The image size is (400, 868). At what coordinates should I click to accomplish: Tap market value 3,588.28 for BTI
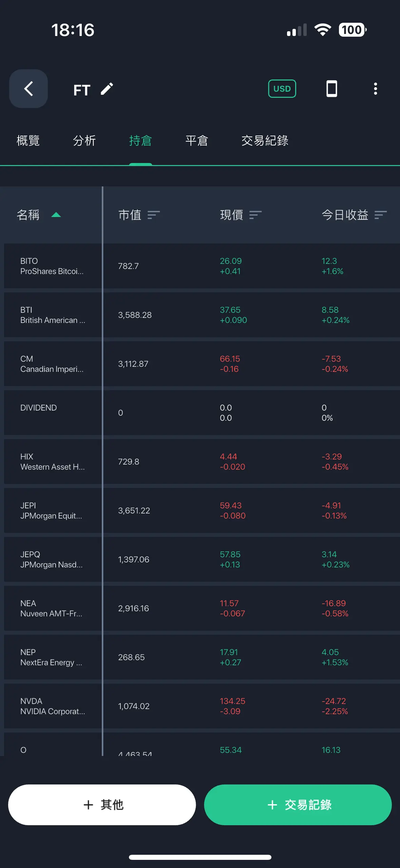tap(135, 315)
